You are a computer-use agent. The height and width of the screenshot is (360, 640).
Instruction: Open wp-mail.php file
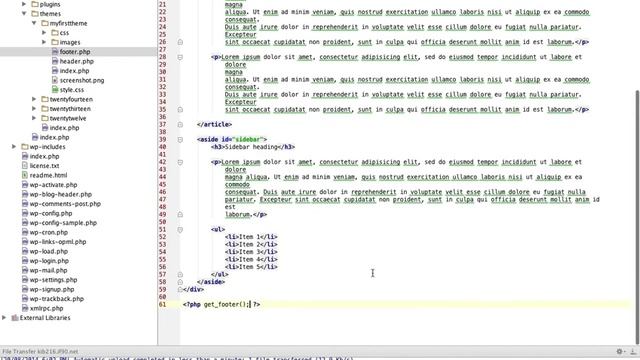coord(48,270)
